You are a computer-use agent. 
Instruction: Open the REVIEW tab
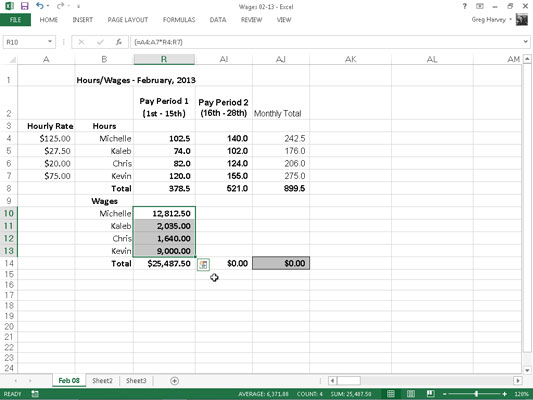coord(252,20)
